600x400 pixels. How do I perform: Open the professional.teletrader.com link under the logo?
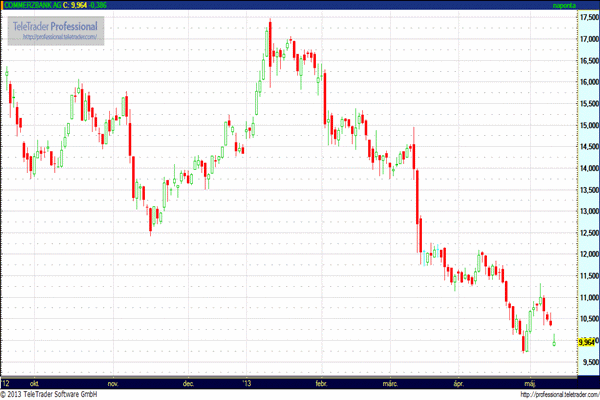tap(60, 38)
